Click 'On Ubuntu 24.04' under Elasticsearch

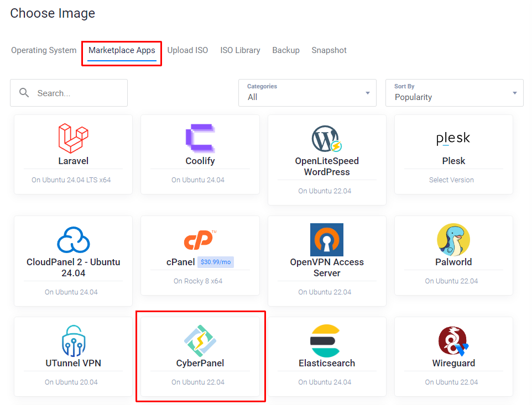325,382
